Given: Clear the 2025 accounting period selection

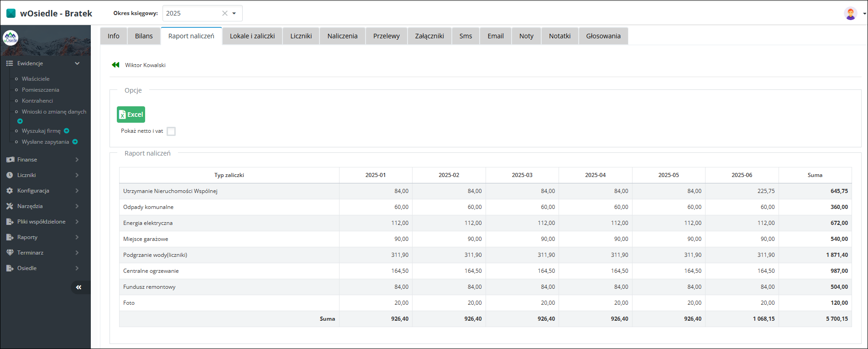Looking at the screenshot, I should [225, 13].
